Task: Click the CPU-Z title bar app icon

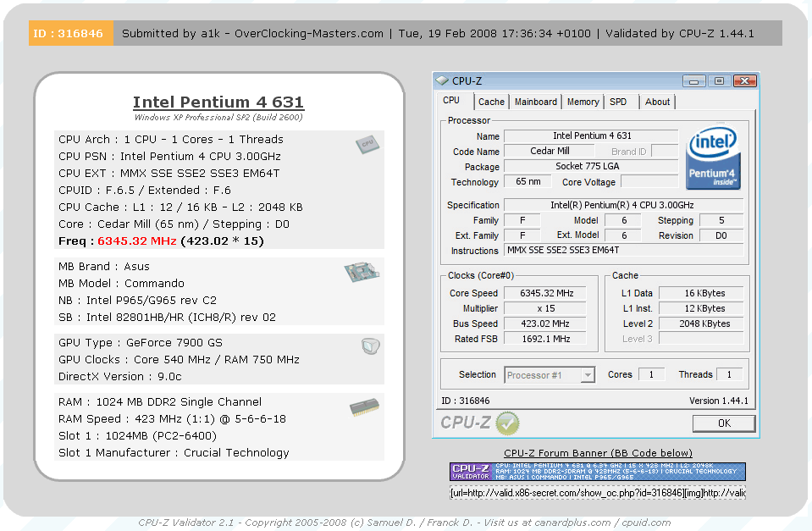Action: coord(442,80)
